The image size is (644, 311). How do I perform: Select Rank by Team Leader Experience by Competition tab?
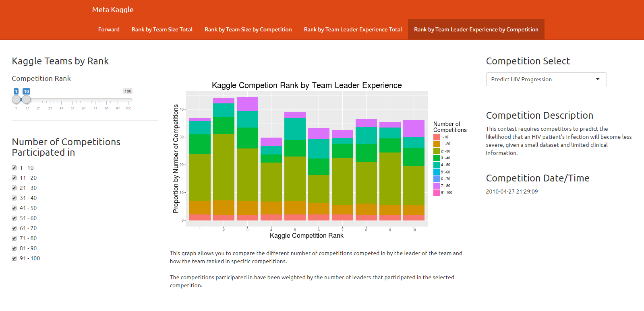(476, 29)
